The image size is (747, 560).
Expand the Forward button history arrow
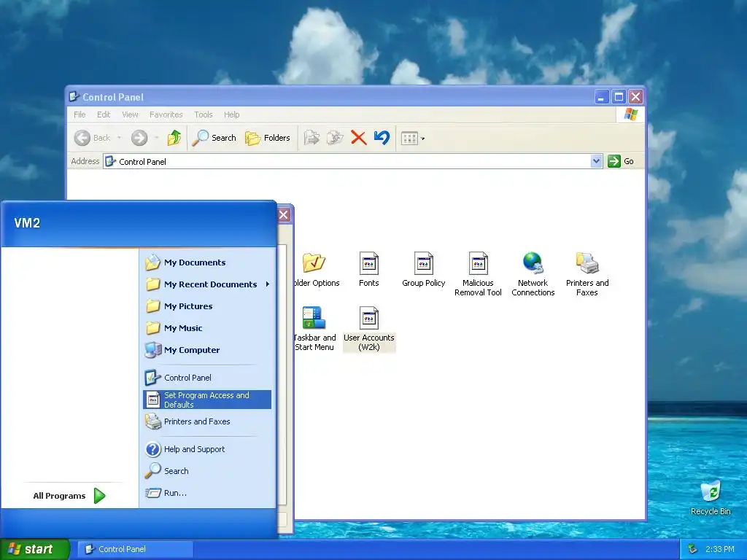156,138
